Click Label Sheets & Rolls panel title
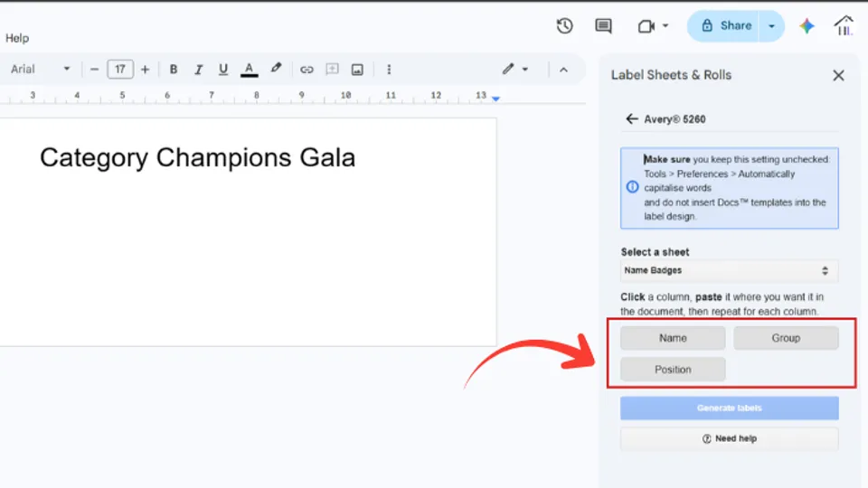 tap(671, 75)
